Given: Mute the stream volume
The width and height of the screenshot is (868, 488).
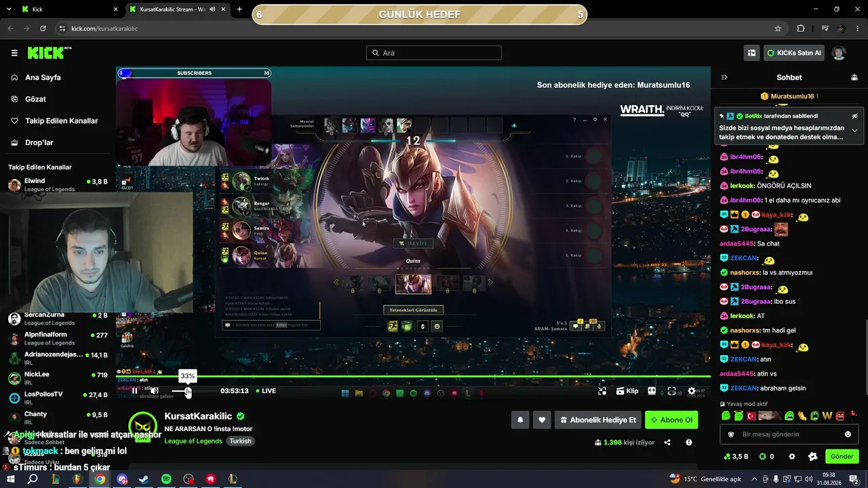Looking at the screenshot, I should (x=154, y=391).
